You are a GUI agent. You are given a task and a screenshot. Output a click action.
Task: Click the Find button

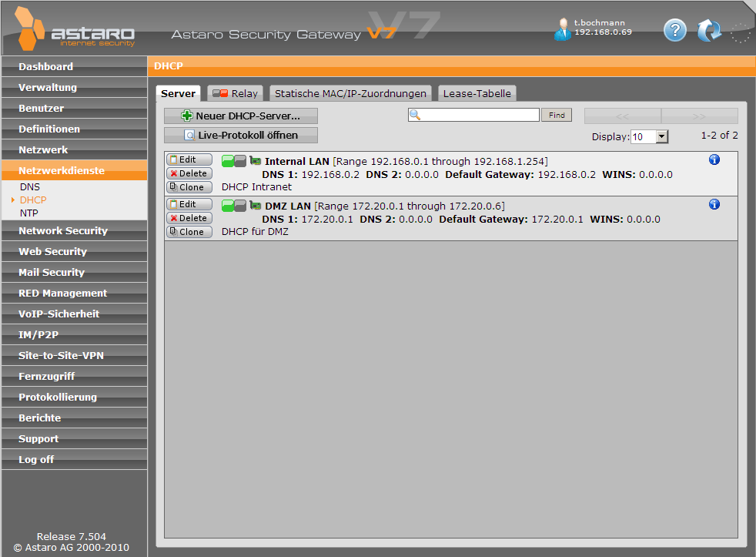point(557,115)
